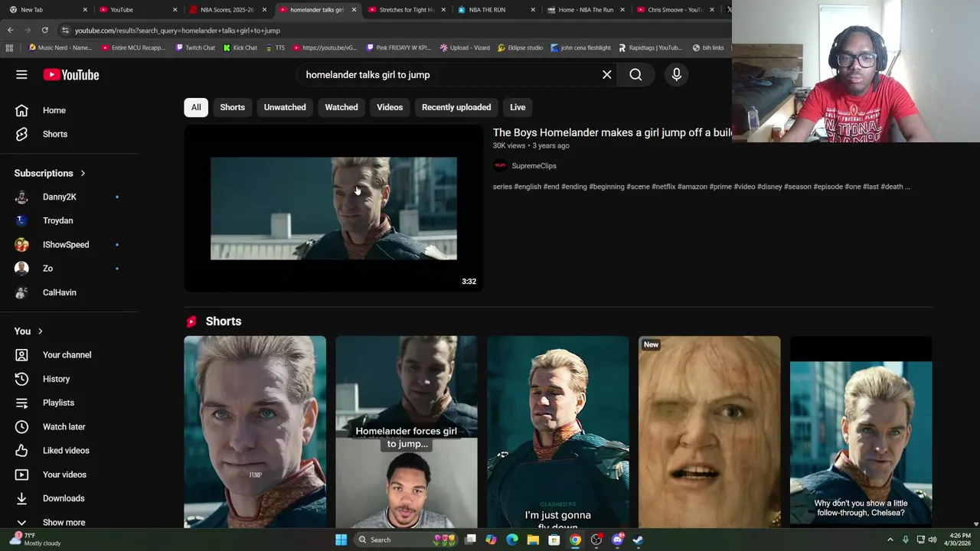Click the browser address bar URL

coord(178,31)
